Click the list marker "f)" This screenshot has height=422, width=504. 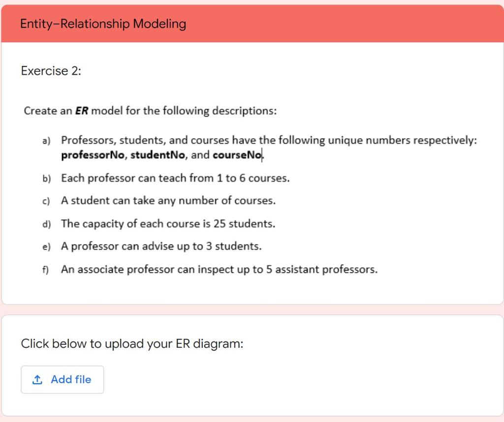coord(46,270)
